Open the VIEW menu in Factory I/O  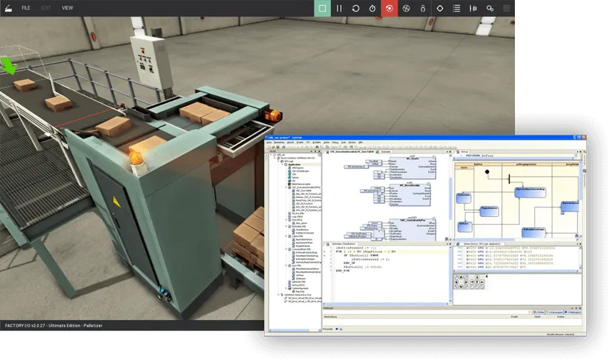67,8
